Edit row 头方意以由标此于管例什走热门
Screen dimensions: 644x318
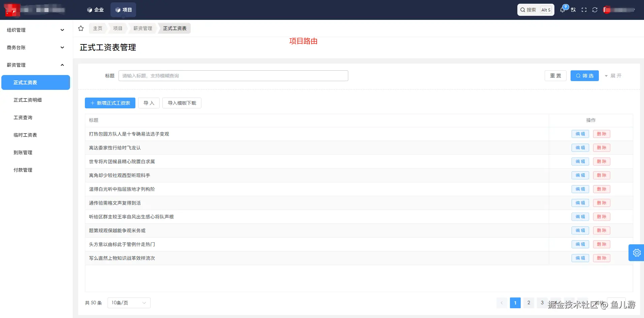(580, 244)
